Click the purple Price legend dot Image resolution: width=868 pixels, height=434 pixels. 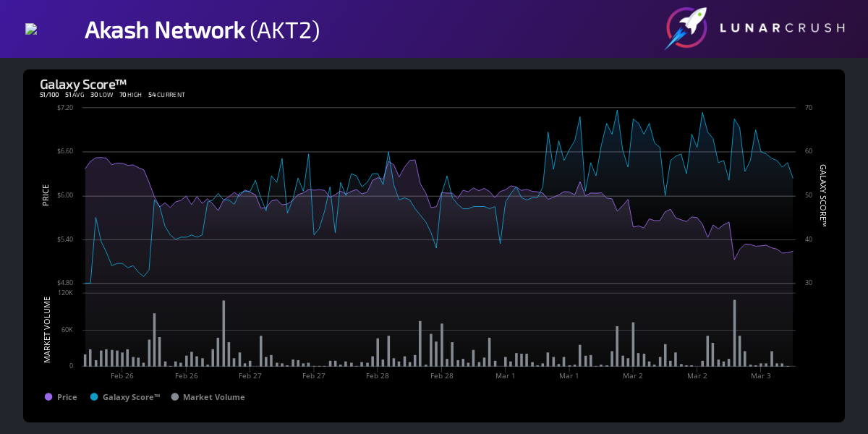click(x=48, y=397)
